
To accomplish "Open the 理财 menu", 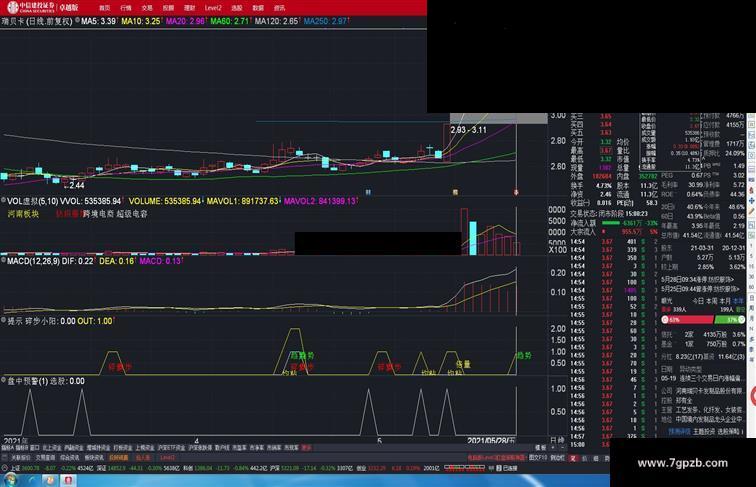I will [189, 8].
